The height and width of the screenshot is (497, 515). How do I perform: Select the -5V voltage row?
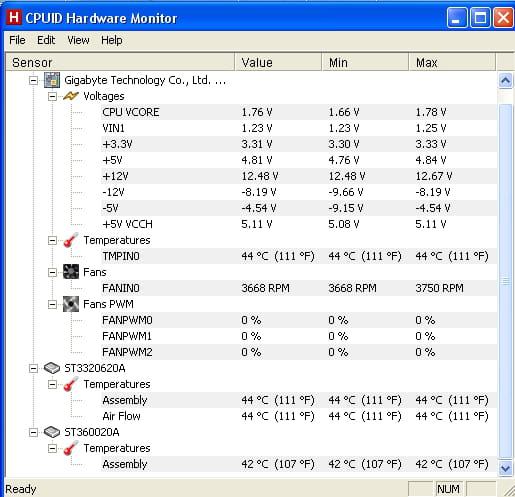299,208
